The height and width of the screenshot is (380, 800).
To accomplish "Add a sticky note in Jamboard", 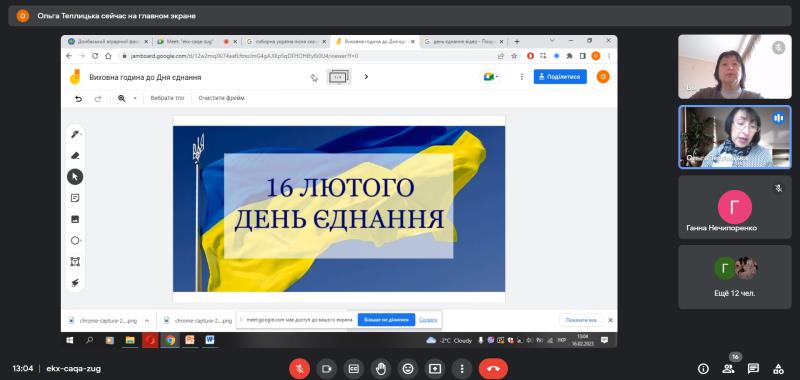I will pyautogui.click(x=75, y=198).
